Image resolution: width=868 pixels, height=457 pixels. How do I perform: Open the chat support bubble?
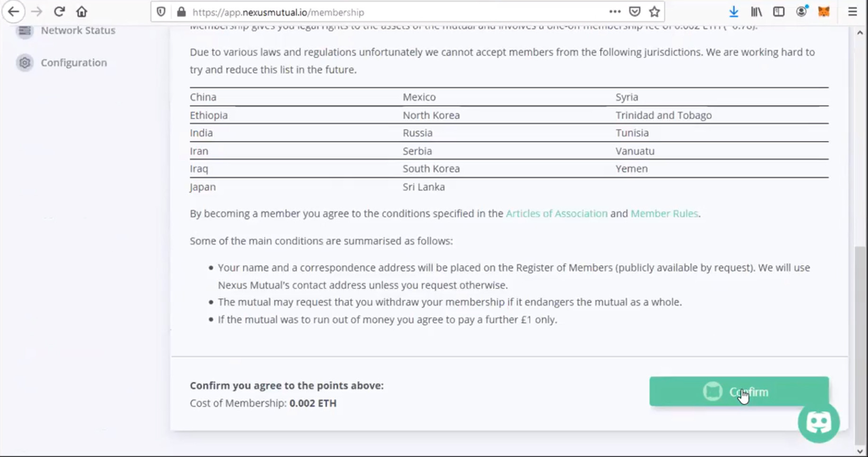(819, 422)
